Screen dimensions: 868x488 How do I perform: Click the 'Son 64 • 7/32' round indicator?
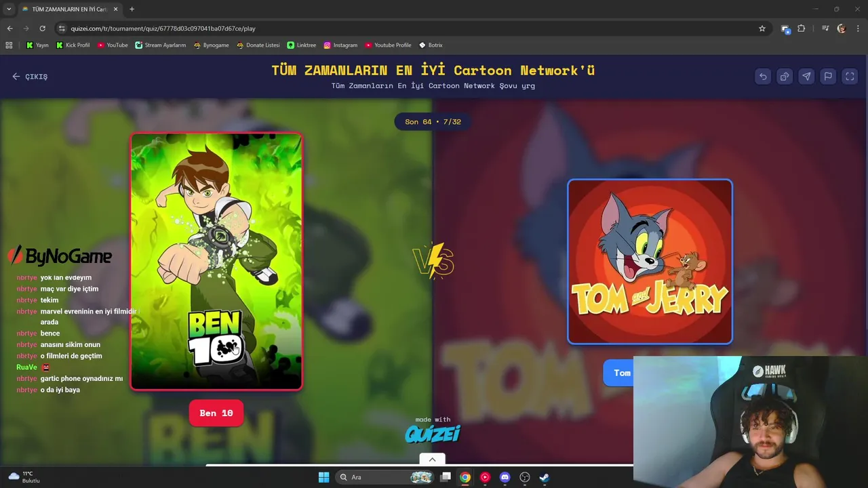[x=433, y=122]
